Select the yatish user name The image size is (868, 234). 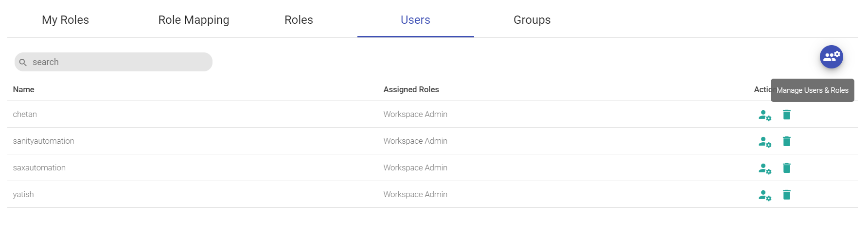pos(23,194)
